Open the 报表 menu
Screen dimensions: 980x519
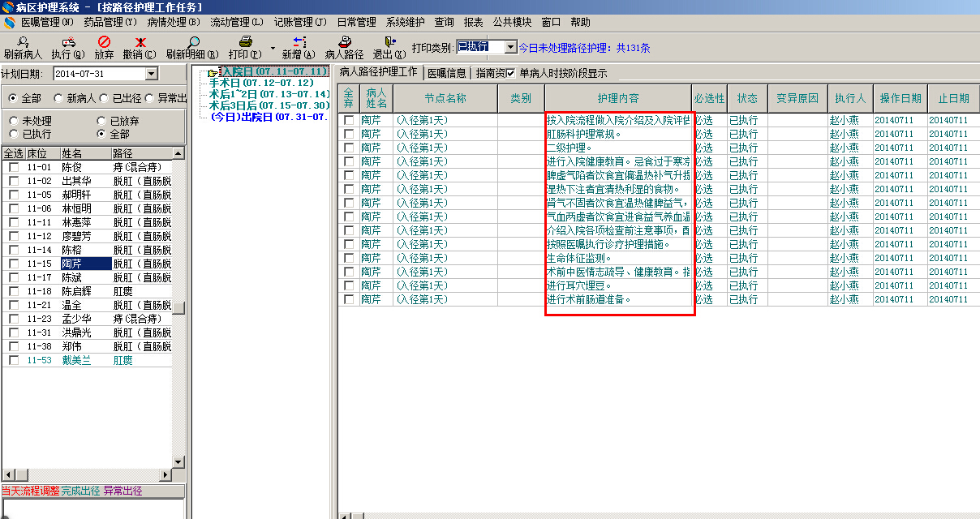(x=474, y=22)
